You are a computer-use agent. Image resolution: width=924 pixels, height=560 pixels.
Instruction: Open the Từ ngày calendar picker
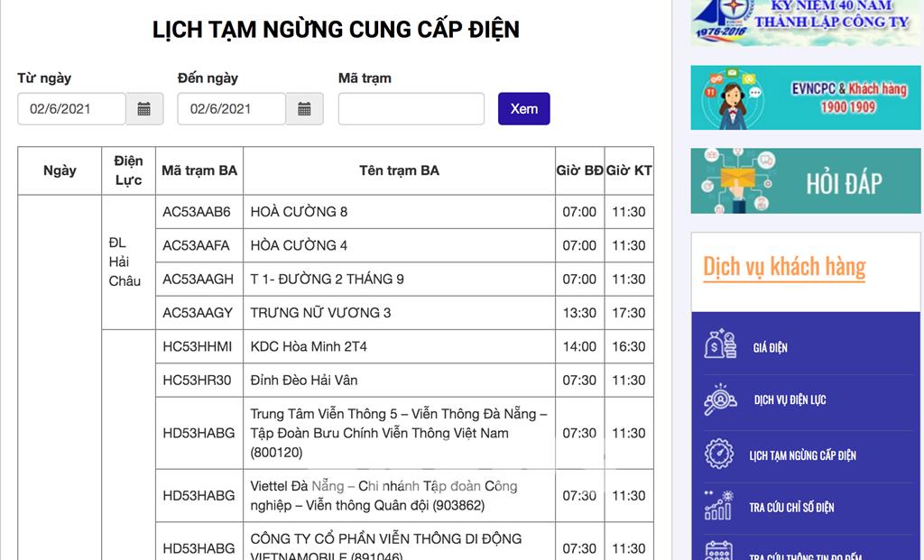pos(144,109)
